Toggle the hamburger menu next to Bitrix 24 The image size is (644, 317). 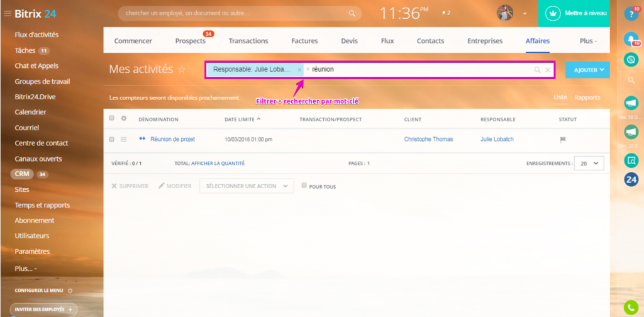8,14
